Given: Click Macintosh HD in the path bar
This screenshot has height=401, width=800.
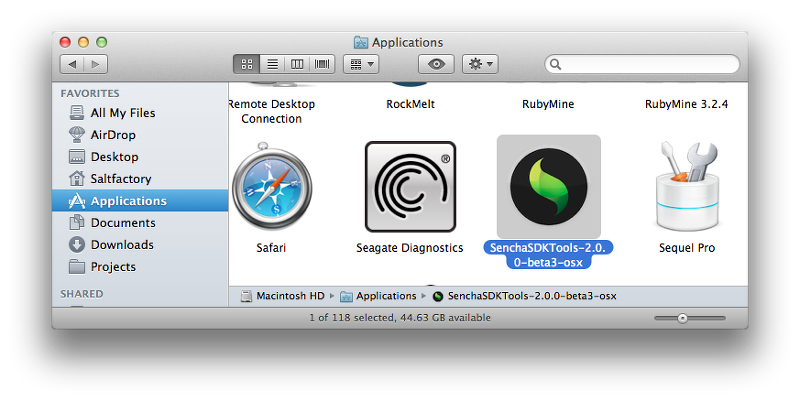Looking at the screenshot, I should [283, 296].
